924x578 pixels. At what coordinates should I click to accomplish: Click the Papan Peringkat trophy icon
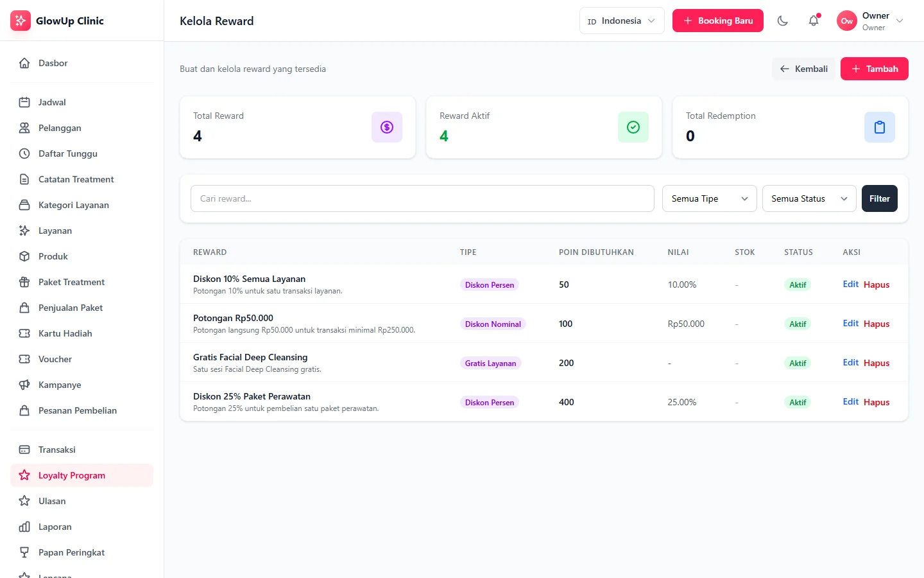pos(24,552)
